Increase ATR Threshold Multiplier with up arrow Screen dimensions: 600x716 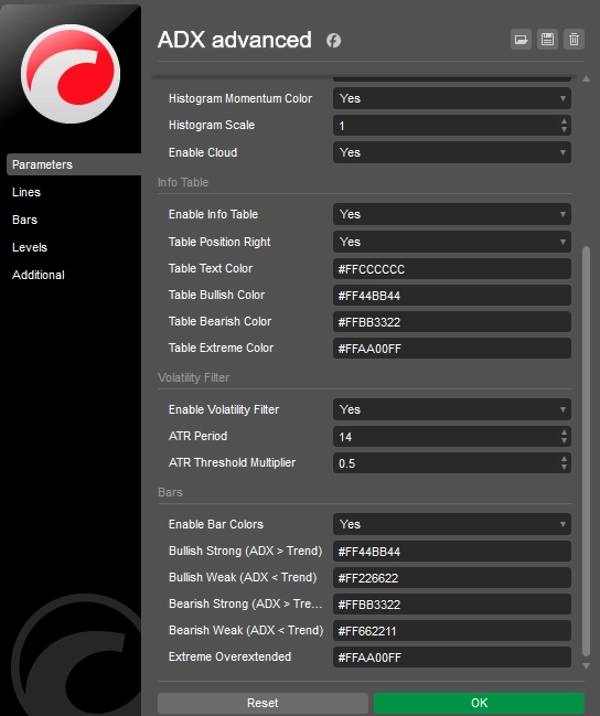[x=564, y=459]
